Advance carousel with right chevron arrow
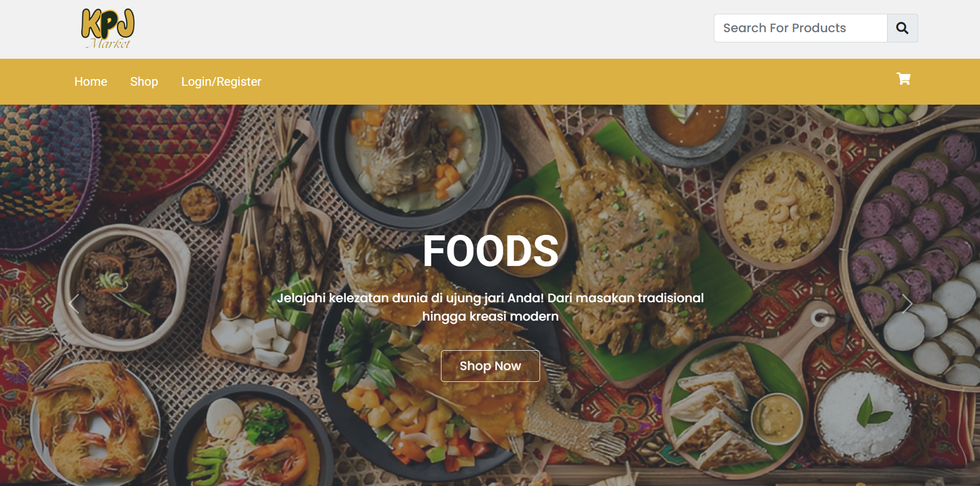The height and width of the screenshot is (486, 980). (x=907, y=304)
